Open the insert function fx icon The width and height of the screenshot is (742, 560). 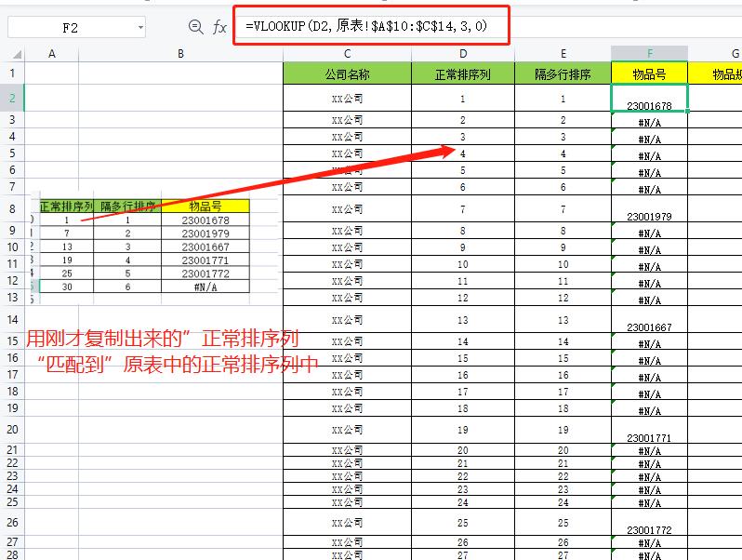(x=219, y=27)
